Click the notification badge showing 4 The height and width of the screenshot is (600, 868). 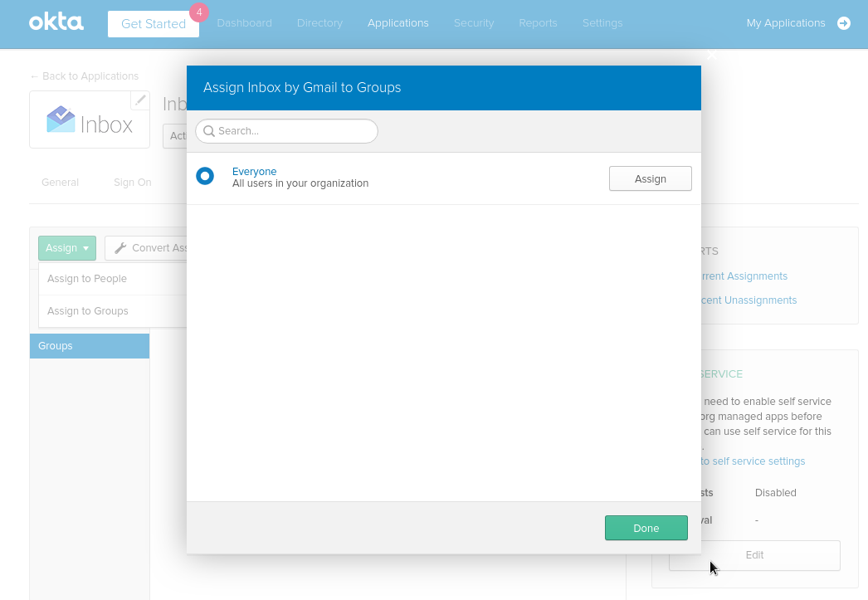[x=199, y=12]
